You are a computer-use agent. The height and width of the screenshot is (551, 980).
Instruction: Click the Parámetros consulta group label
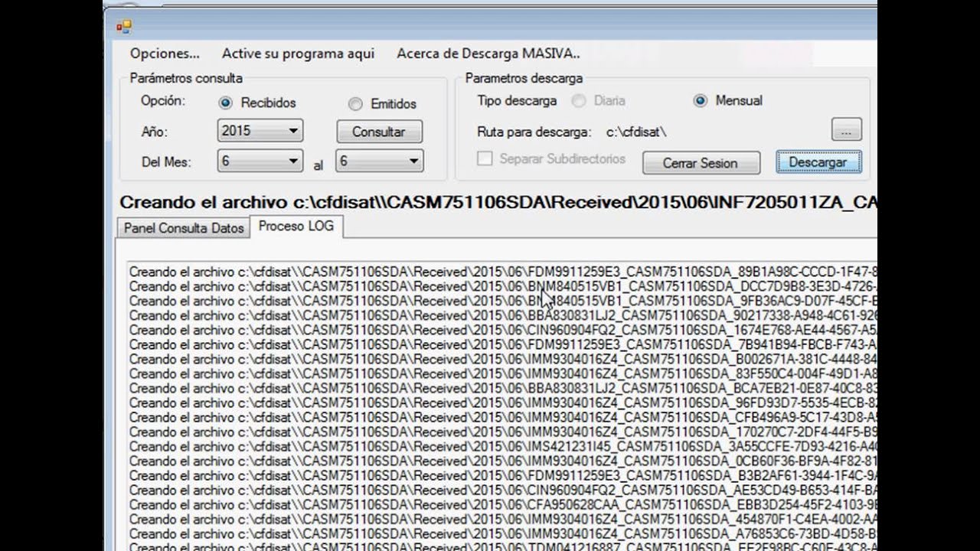tap(186, 78)
